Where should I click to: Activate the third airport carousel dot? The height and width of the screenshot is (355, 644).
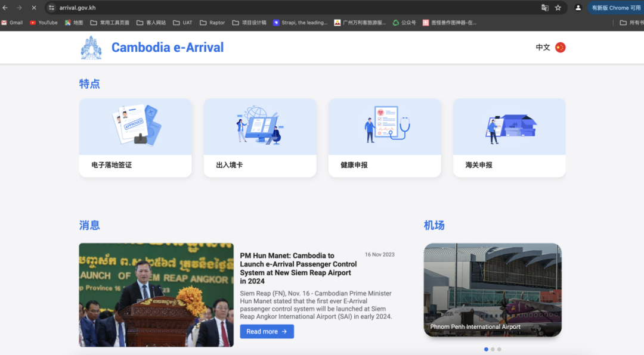point(499,350)
